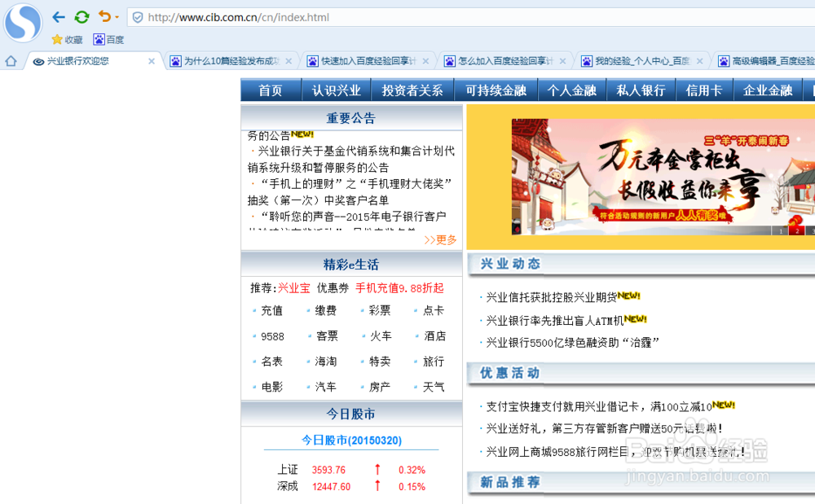
Task: Open the 电影 service link
Action: [x=272, y=387]
